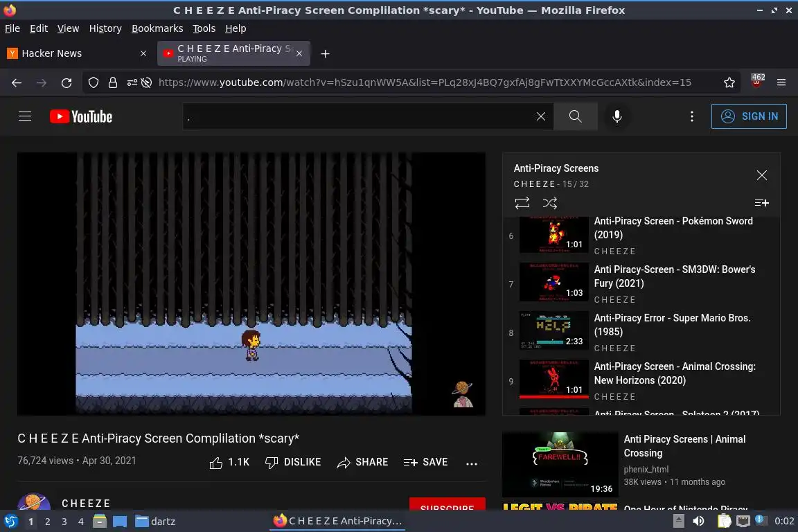
Task: Close the Anti-Piracy Screens playlist panel
Action: coord(761,176)
